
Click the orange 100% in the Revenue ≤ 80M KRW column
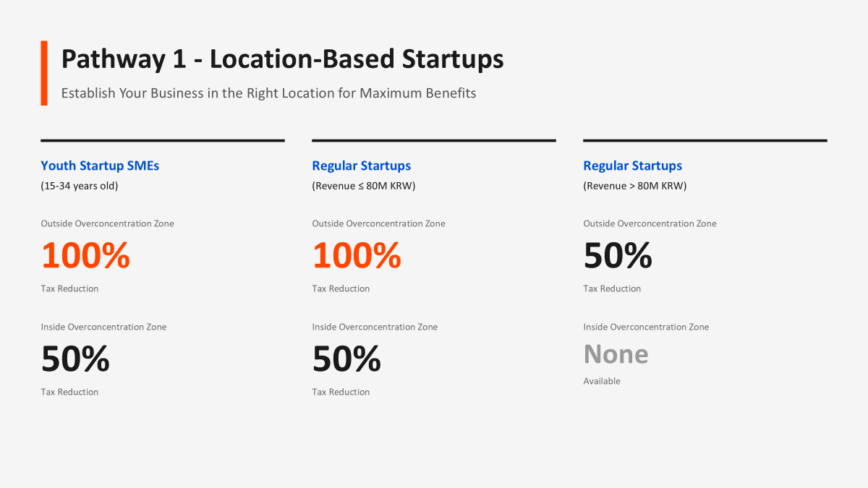[357, 255]
